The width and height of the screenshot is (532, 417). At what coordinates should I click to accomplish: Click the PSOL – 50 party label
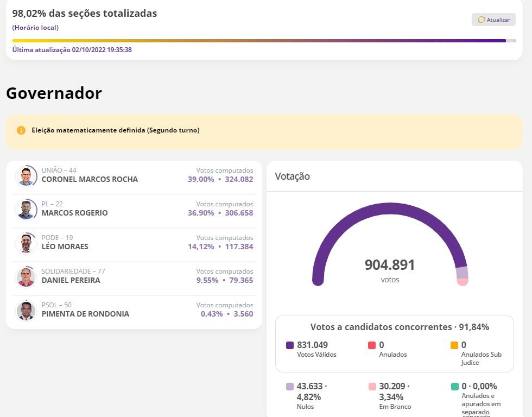[x=56, y=305]
